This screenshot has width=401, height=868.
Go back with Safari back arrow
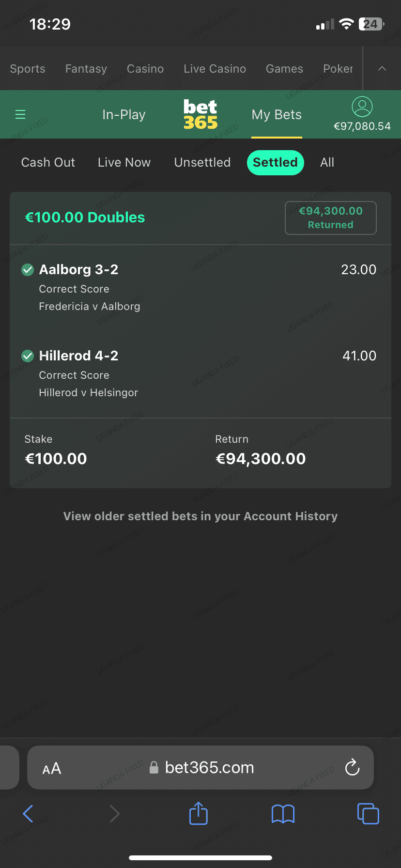coord(28,814)
